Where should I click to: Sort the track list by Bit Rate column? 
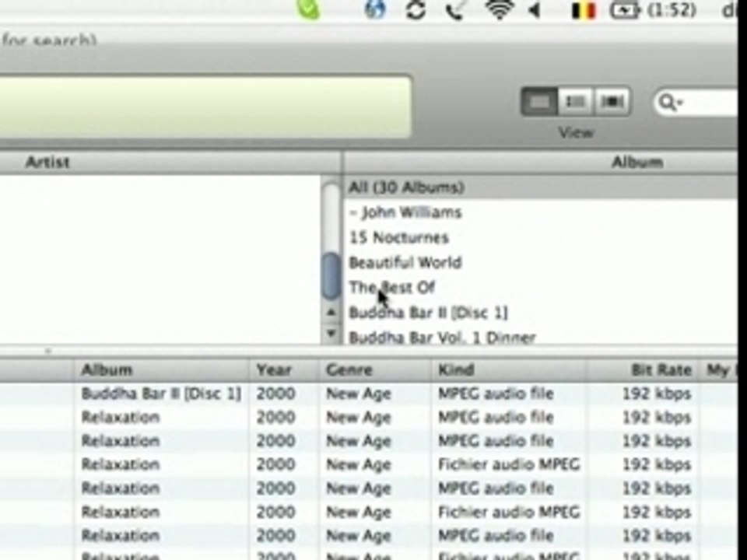tap(643, 370)
